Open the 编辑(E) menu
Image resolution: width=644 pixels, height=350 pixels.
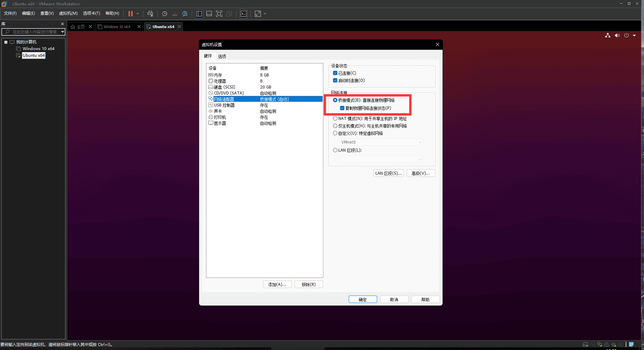click(28, 13)
